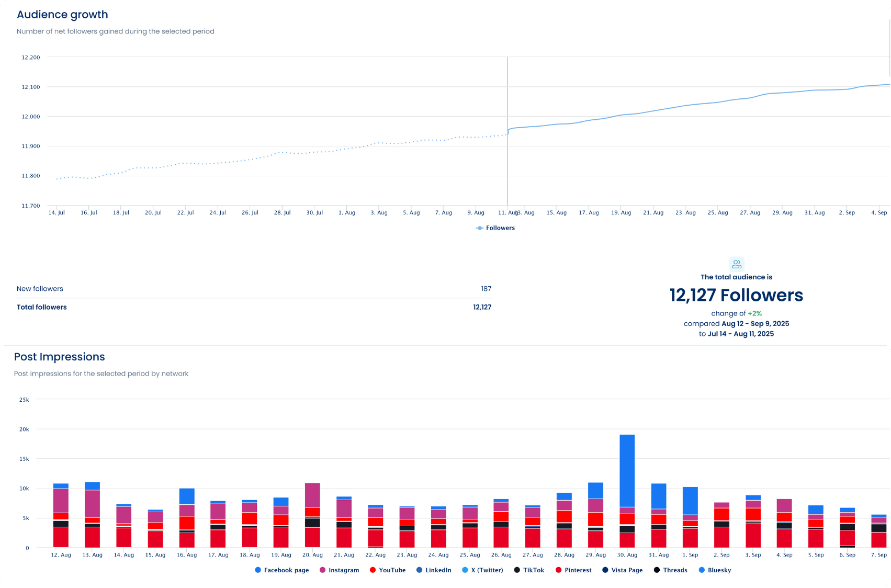Image resolution: width=891 pixels, height=588 pixels.
Task: Click the audience people icon above total followers
Action: [x=737, y=264]
